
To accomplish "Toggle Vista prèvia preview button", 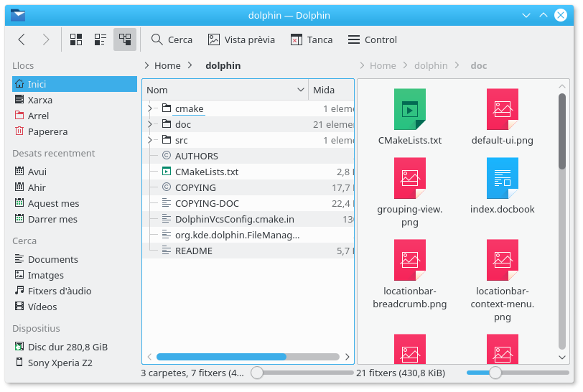I will click(241, 39).
